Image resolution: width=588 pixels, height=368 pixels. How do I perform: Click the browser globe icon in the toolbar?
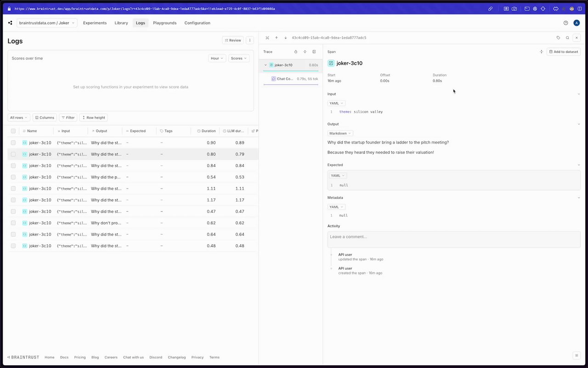pos(535,9)
